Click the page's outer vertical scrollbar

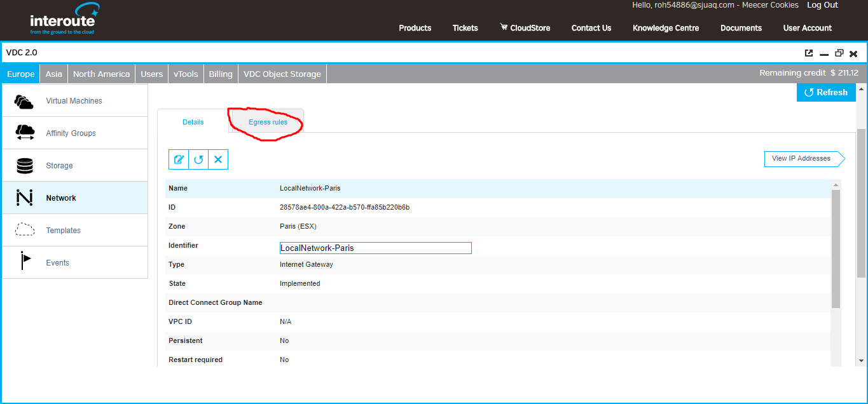pos(862,203)
